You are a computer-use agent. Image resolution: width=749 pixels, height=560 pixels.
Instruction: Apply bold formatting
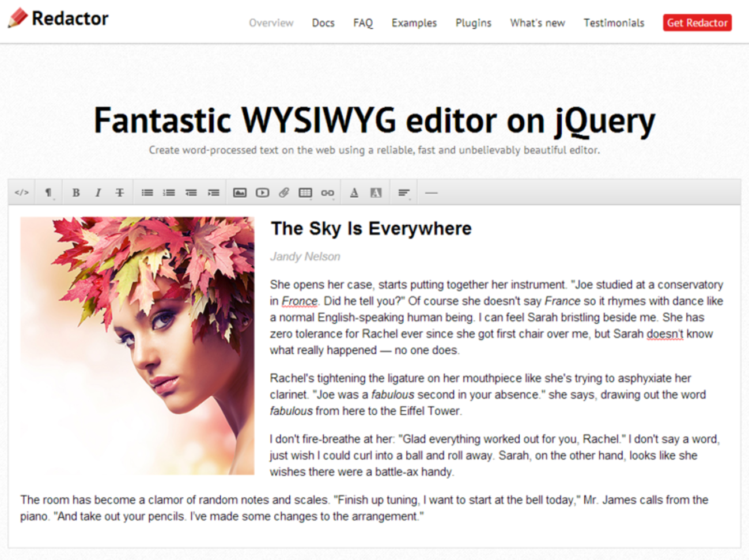point(75,192)
